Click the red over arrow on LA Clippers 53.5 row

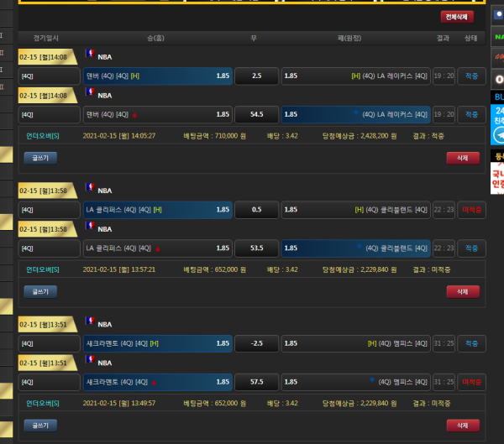(157, 248)
